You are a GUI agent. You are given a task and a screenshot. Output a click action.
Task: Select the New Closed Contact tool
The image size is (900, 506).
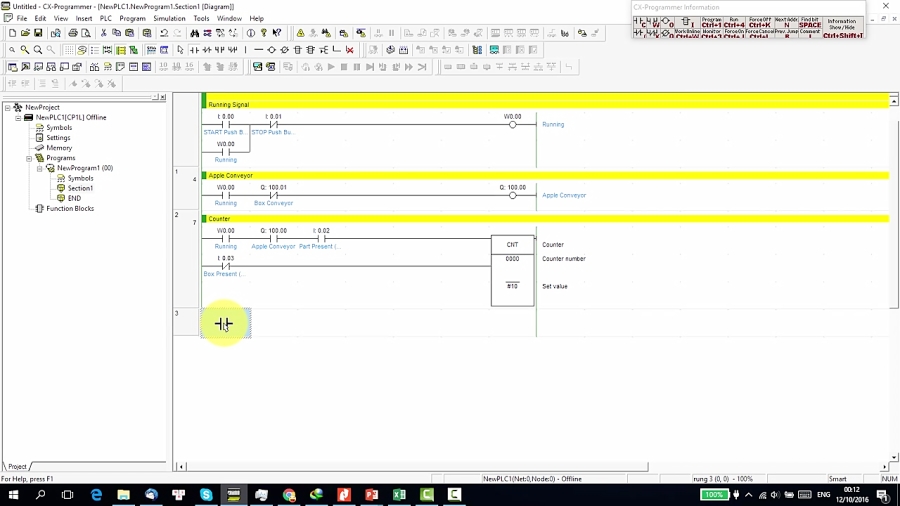[207, 50]
